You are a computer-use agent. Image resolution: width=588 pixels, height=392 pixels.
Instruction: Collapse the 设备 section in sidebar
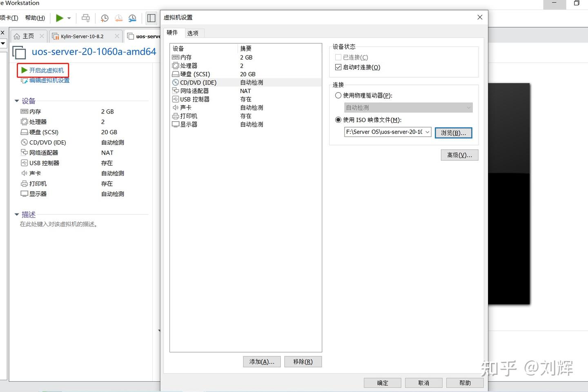coord(16,101)
